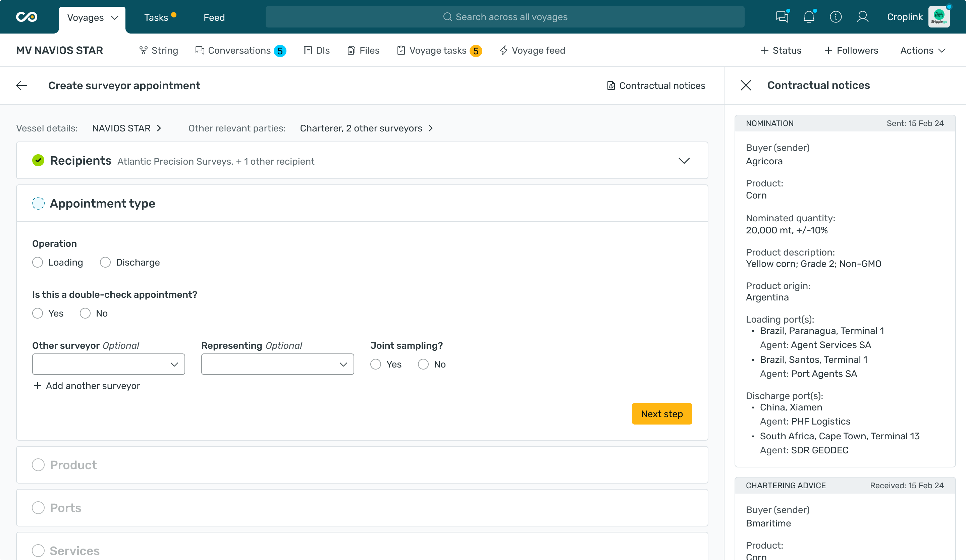Open the Voyage tasks tab

[438, 51]
